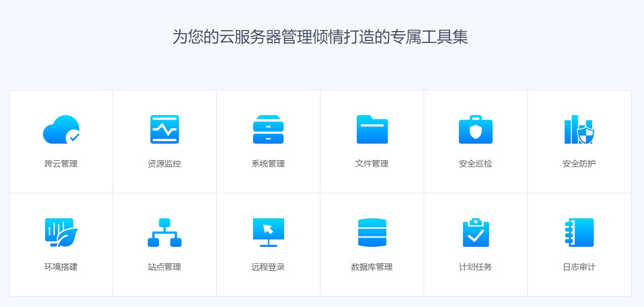Open the 计划任务 clipboard checkmark icon
Screen dimensions: 644x307
pos(475,232)
